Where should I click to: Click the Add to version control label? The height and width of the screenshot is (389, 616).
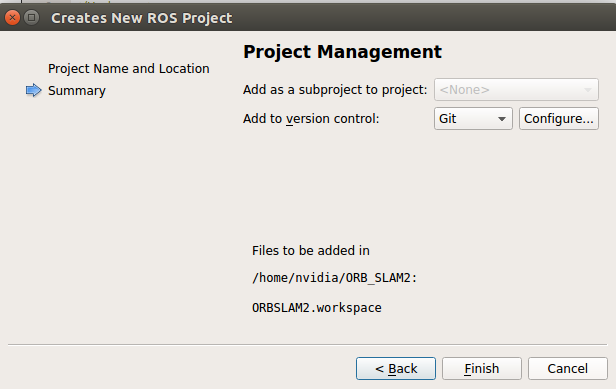pos(311,119)
